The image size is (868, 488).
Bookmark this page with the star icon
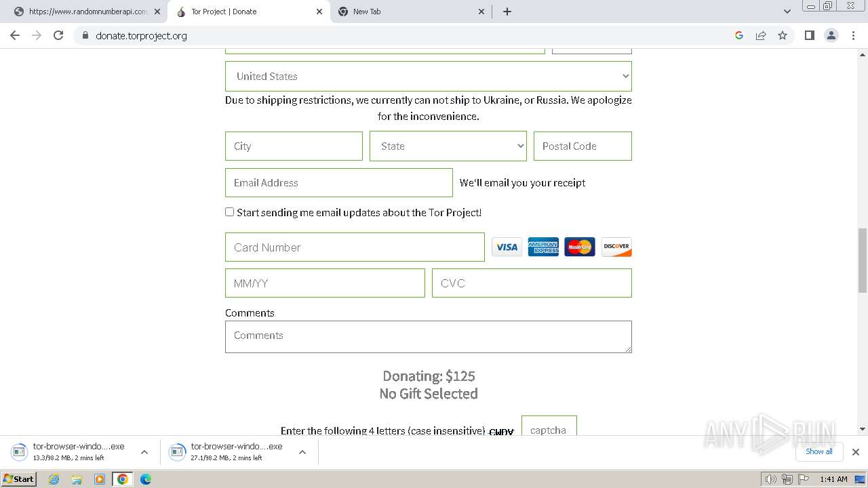(x=783, y=35)
